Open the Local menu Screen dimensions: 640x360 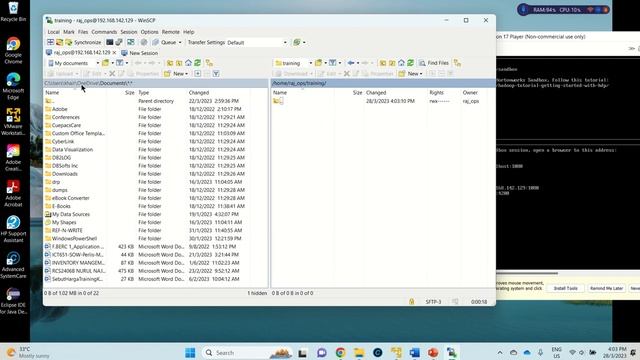coord(53,32)
